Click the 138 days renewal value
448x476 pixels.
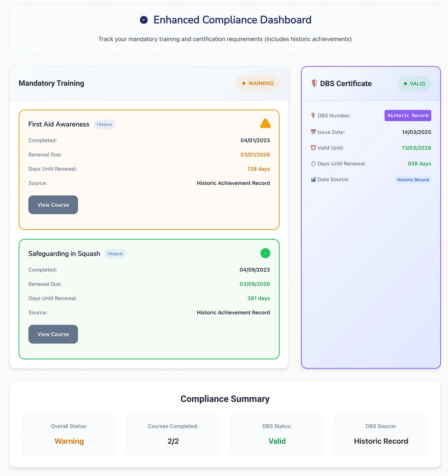[259, 169]
